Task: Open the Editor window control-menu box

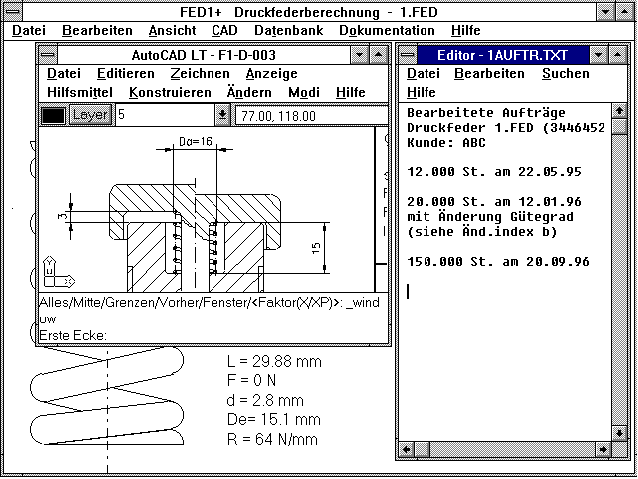Action: [x=410, y=54]
